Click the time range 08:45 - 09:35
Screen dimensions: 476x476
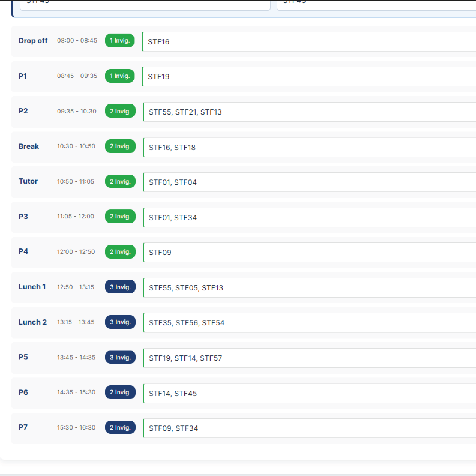(77, 76)
